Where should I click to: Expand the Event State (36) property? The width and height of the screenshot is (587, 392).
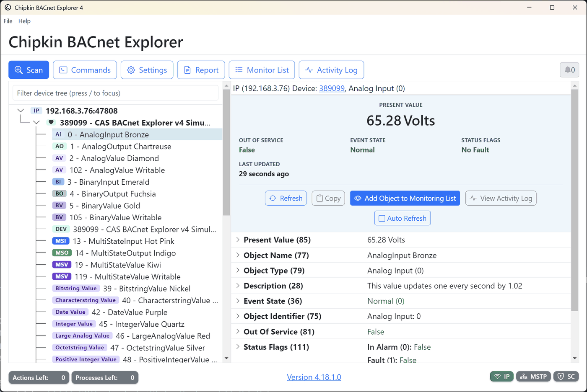238,301
